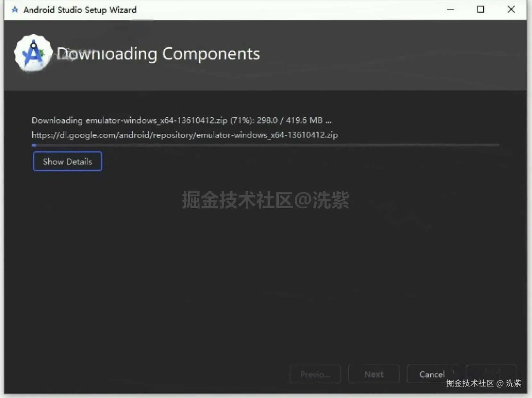Click the Setup Wizard icon in the title bar
Screen dimensions: 532x398
click(x=14, y=10)
